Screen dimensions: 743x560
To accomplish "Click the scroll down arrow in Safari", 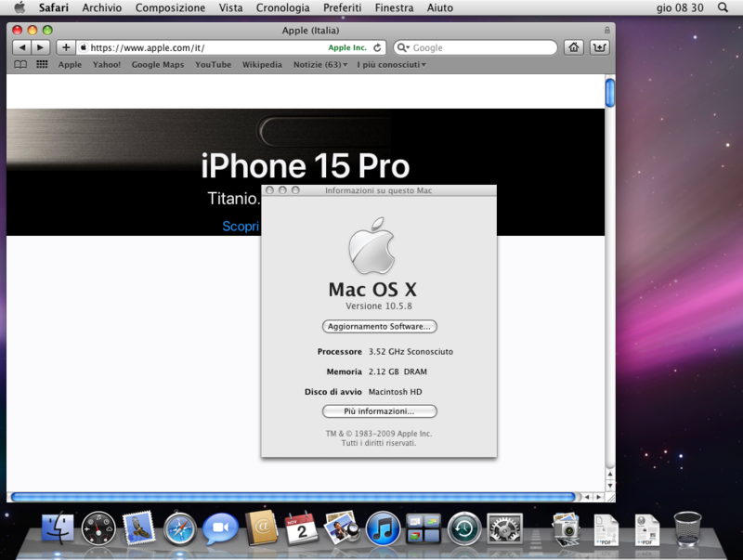I will (610, 486).
